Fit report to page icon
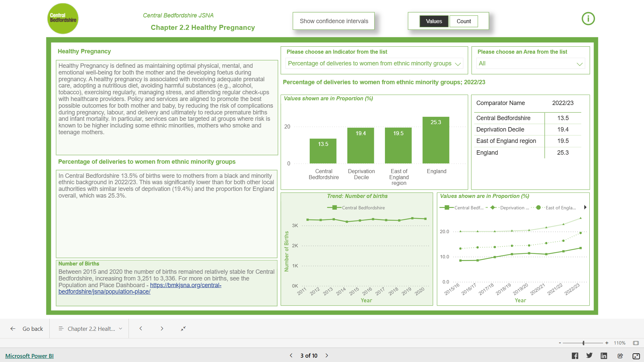 (636, 343)
